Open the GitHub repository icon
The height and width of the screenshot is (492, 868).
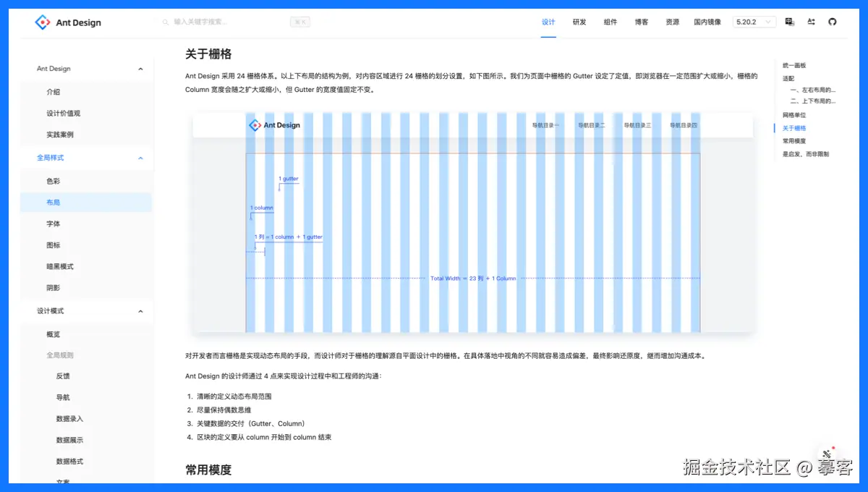(832, 22)
